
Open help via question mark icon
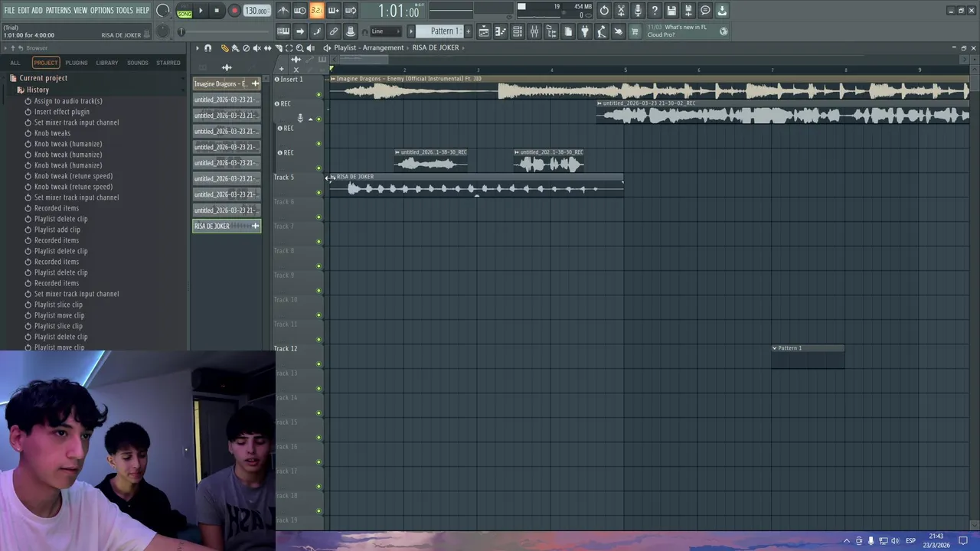(x=655, y=11)
